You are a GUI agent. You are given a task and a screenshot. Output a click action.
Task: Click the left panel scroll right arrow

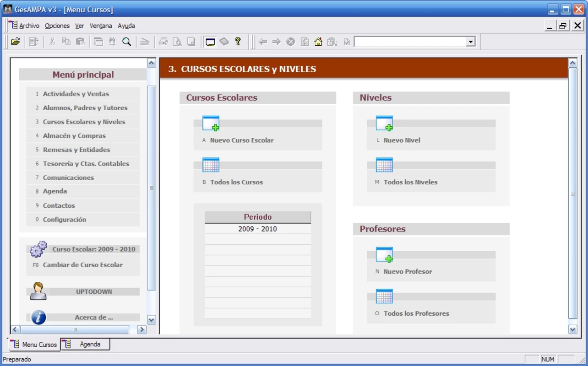[142, 329]
